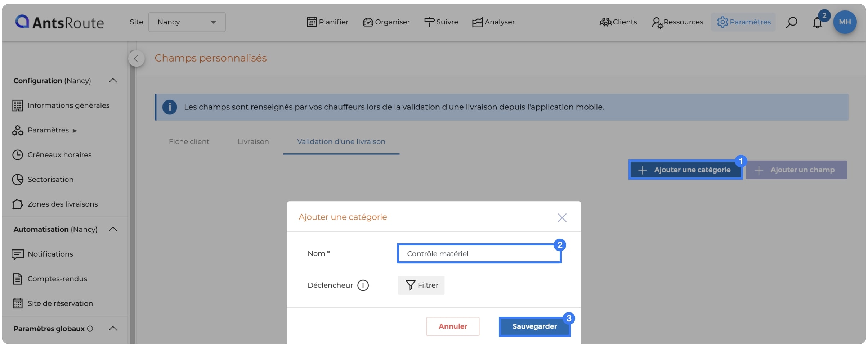Open the notifications bell
The image size is (868, 347).
pos(817,23)
